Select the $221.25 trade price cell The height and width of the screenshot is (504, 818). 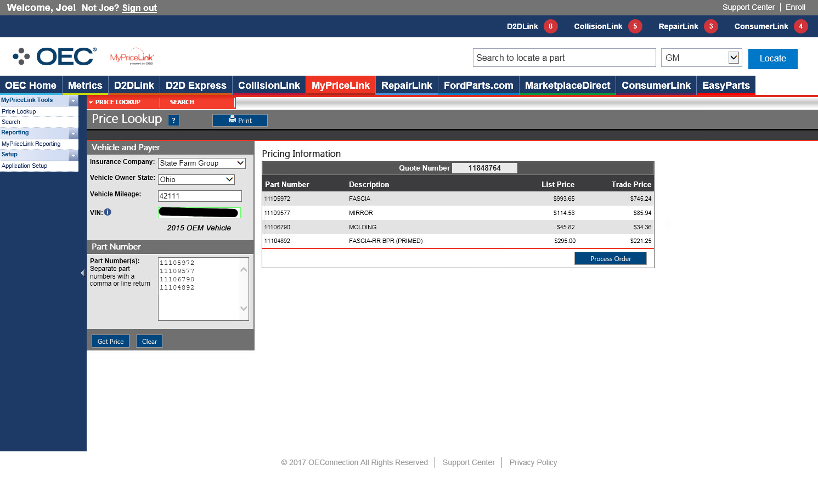(x=641, y=241)
